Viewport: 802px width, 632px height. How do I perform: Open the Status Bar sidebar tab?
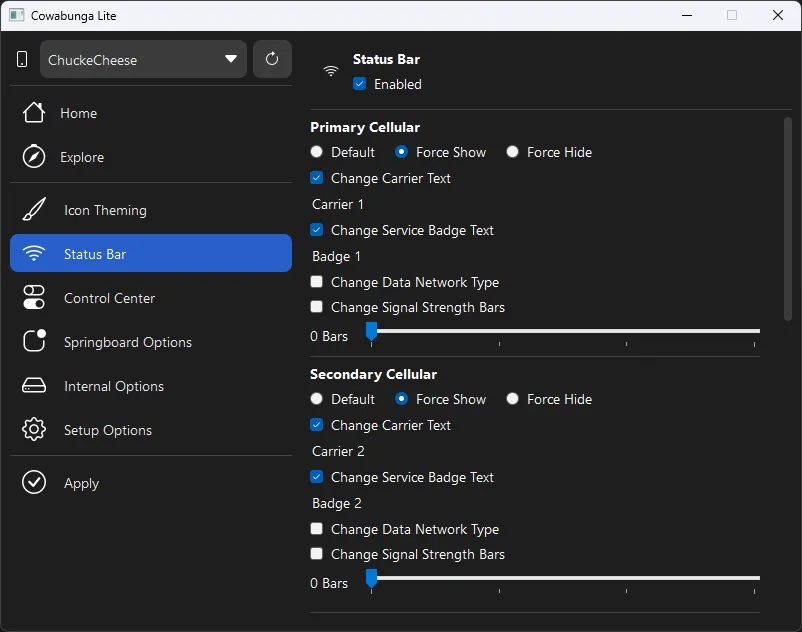151,254
